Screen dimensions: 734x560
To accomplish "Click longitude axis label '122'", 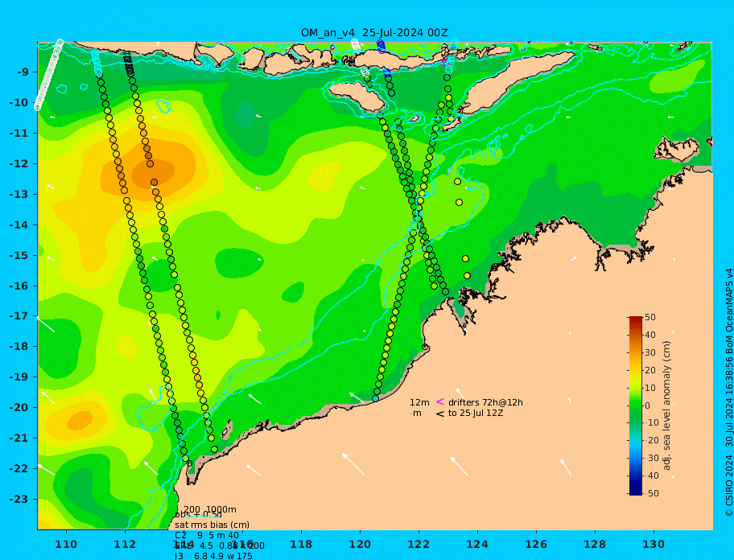I will coord(419,545).
